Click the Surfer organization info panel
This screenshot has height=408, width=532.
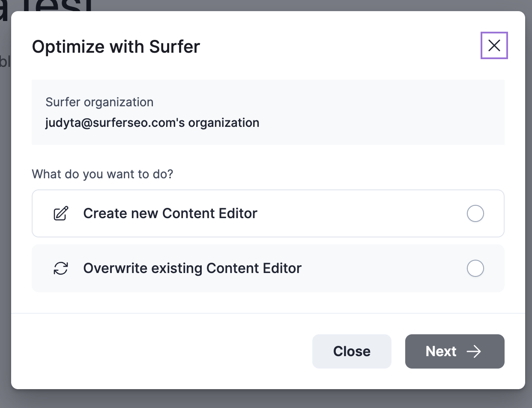[364, 112]
